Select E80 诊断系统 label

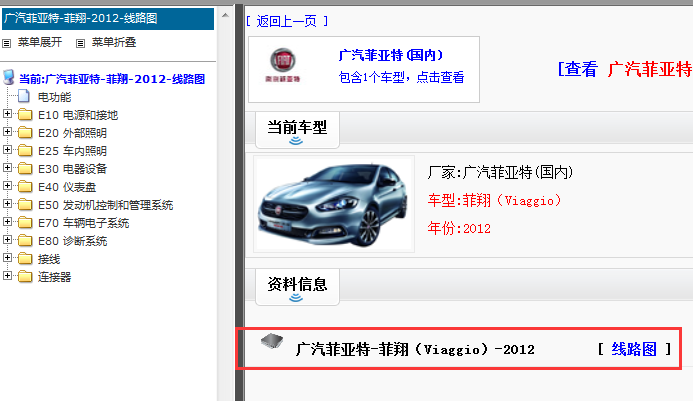click(72, 241)
